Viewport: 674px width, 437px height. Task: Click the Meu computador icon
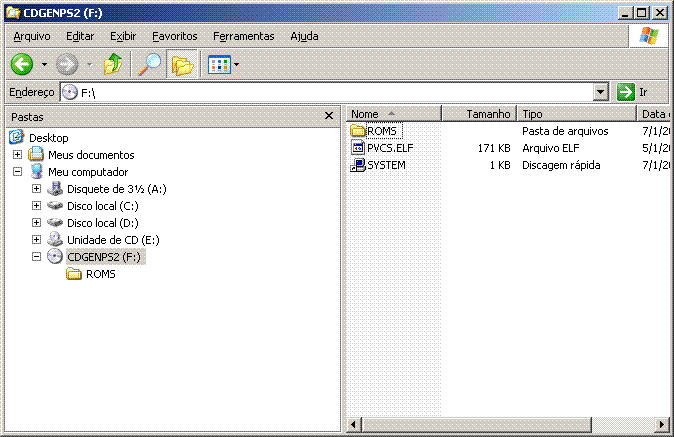click(x=37, y=171)
